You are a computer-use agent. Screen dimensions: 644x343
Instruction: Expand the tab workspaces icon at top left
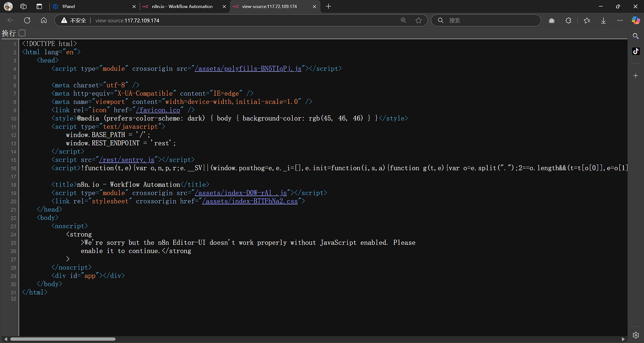pyautogui.click(x=23, y=6)
